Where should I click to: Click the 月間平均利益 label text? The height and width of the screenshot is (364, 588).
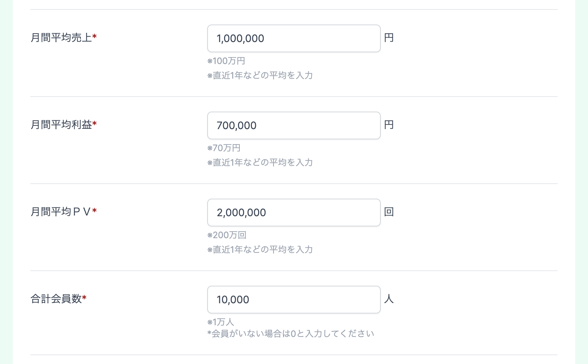(x=61, y=124)
